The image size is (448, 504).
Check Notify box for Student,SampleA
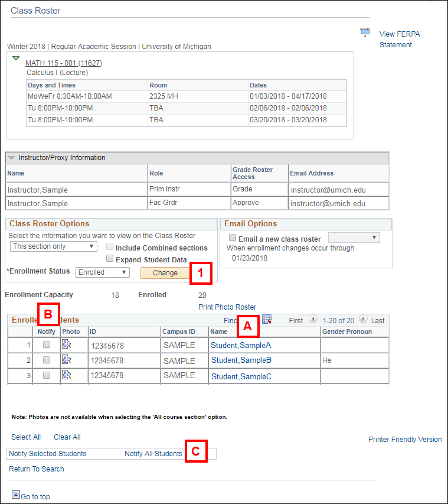47,345
